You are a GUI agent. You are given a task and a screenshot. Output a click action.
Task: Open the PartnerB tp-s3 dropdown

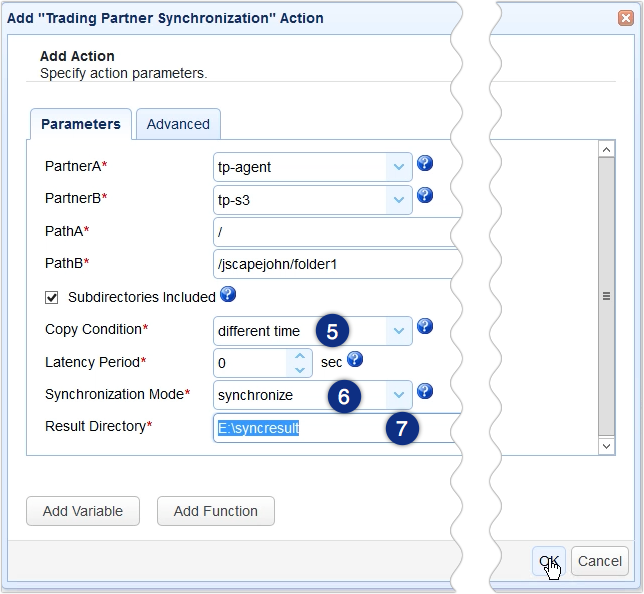point(399,199)
